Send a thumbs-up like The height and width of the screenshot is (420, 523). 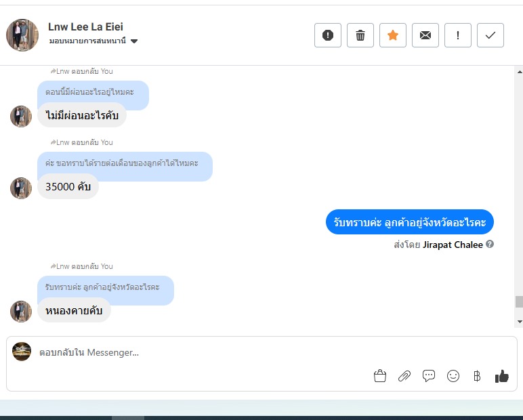click(x=501, y=376)
